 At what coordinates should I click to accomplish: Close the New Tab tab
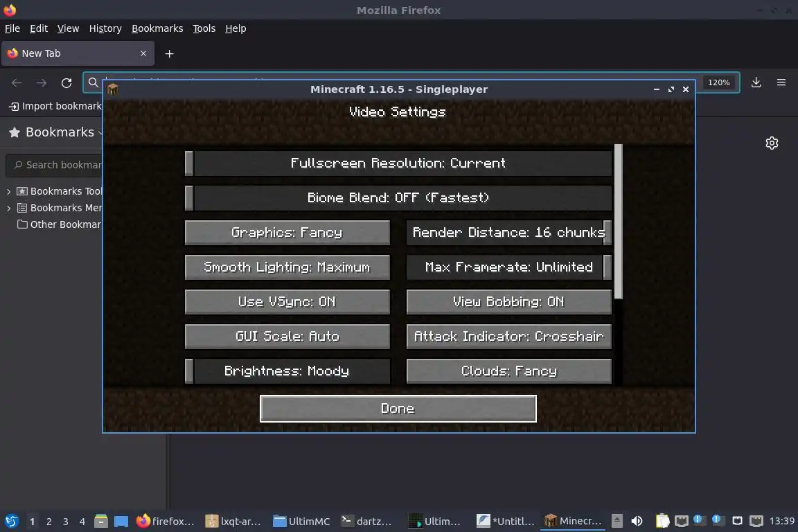[143, 53]
